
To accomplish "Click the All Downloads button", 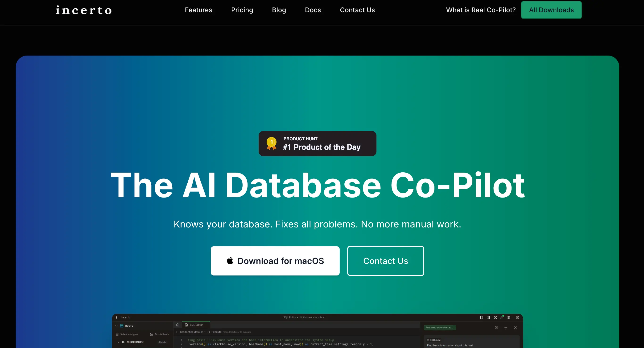I will [551, 10].
